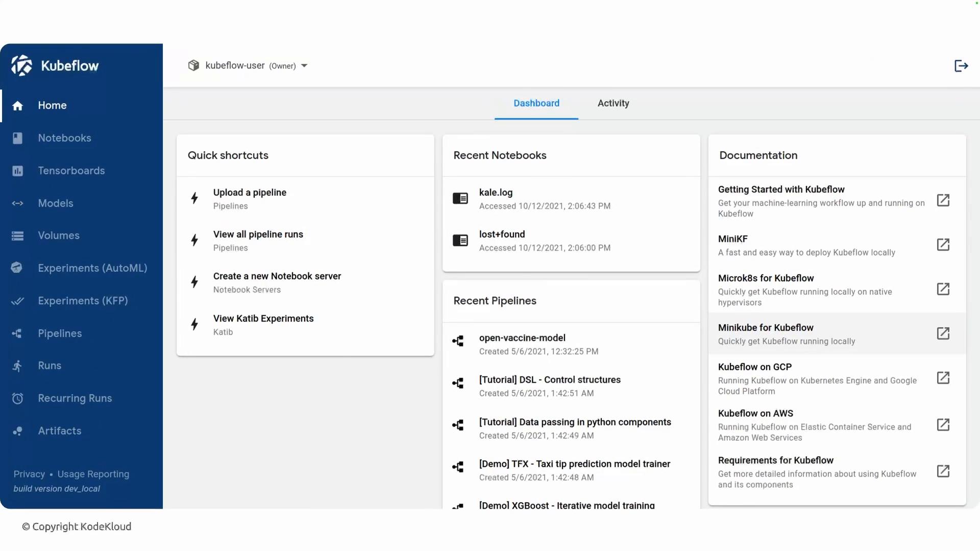The image size is (980, 551).
Task: Click the Models arrows icon in sidebar
Action: tap(18, 203)
